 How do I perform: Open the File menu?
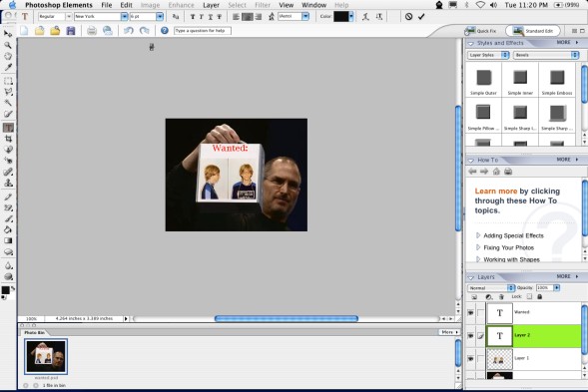click(x=107, y=5)
